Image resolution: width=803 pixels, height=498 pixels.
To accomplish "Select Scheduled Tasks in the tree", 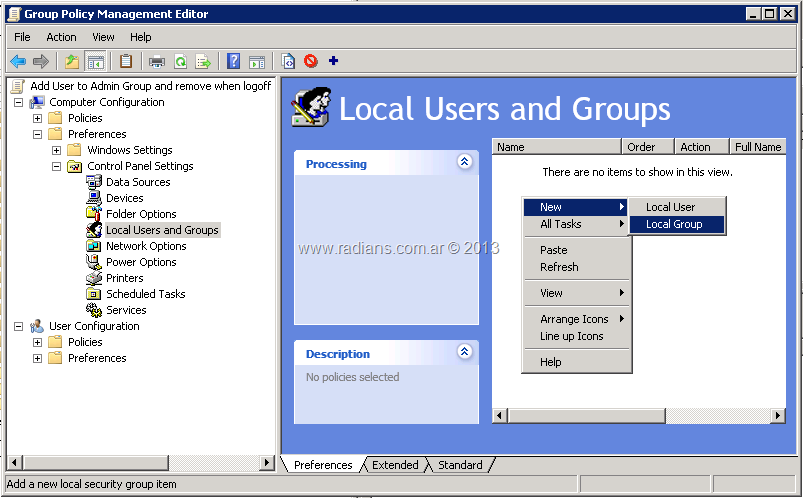I will [146, 294].
